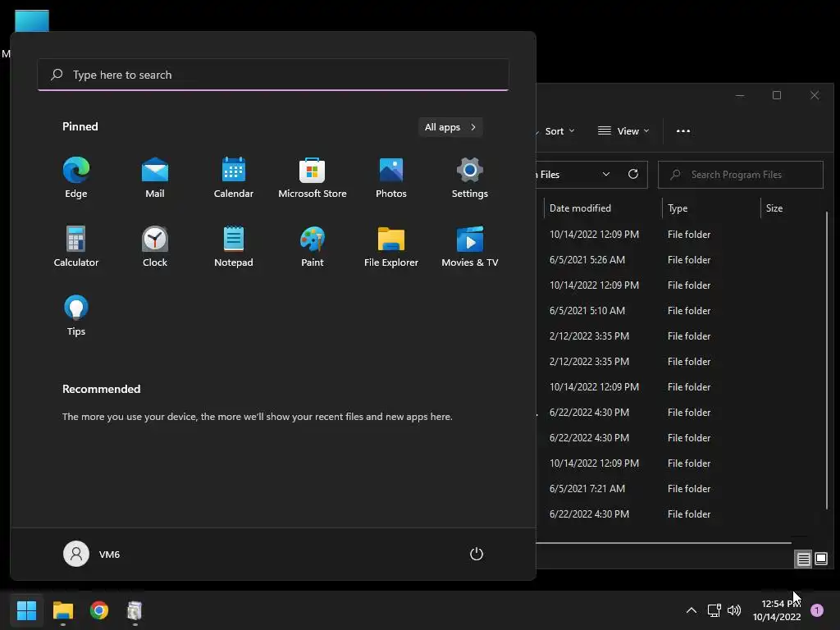
Task: Click the power button in Start menu
Action: (477, 554)
